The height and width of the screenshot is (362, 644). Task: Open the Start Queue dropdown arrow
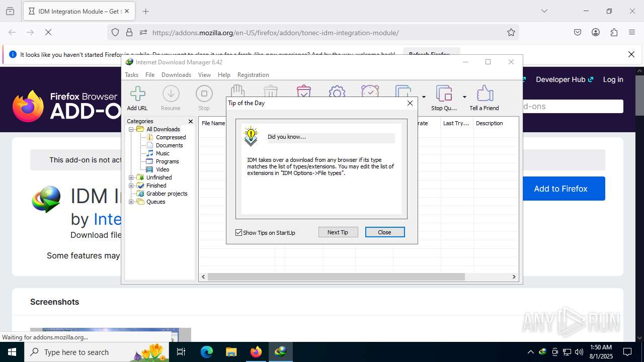[x=424, y=97]
